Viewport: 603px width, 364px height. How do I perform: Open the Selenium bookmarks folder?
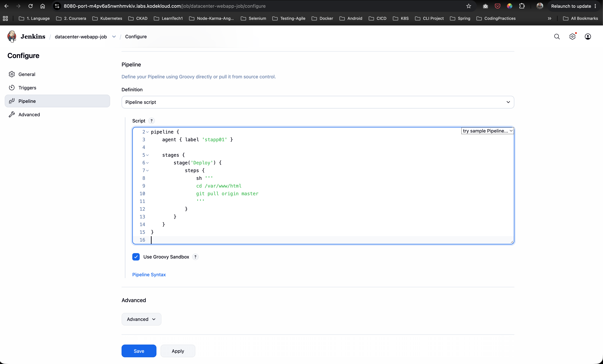point(253,18)
